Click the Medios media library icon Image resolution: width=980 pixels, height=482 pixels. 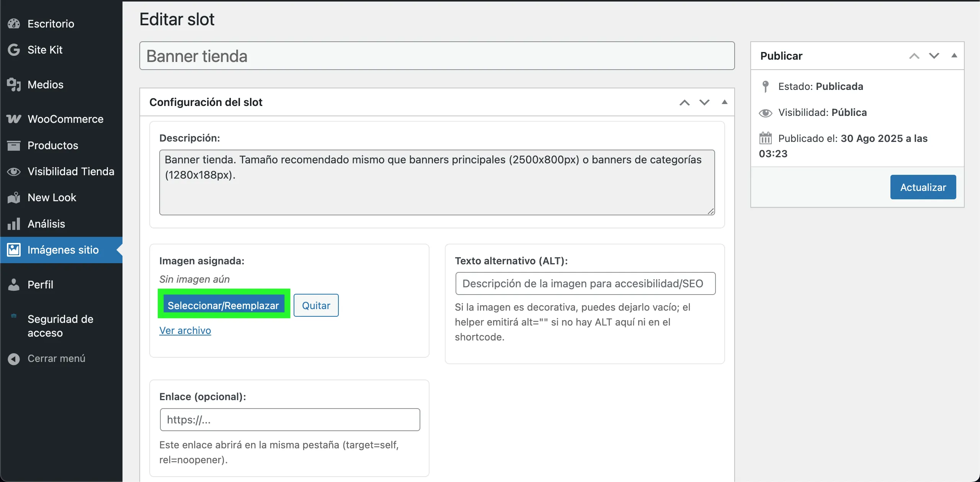point(14,85)
